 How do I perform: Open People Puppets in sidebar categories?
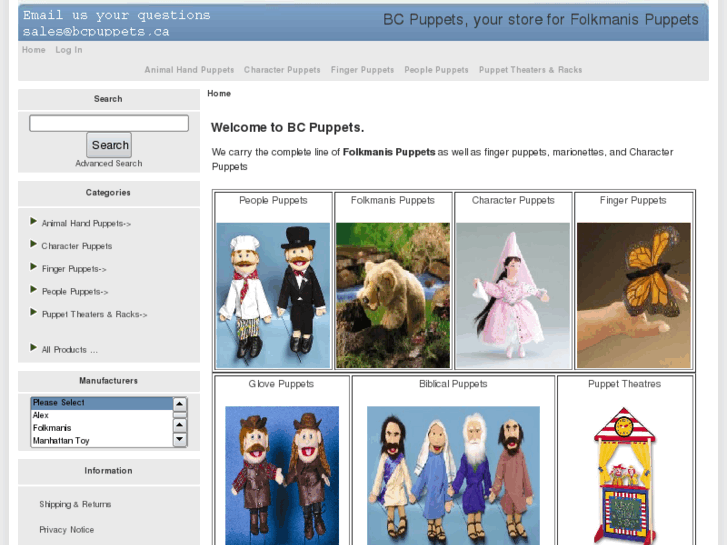75,292
